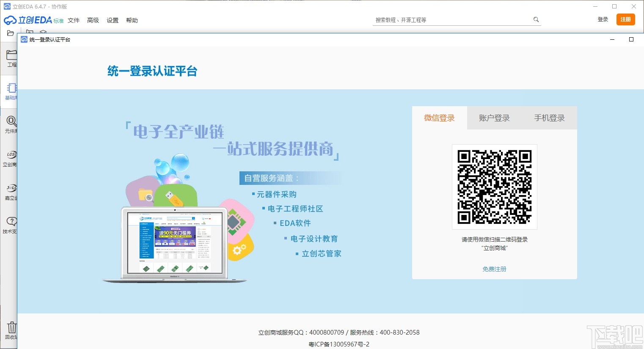Image resolution: width=644 pixels, height=349 pixels.
Task: Click the 登录 link in the header
Action: 603,19
